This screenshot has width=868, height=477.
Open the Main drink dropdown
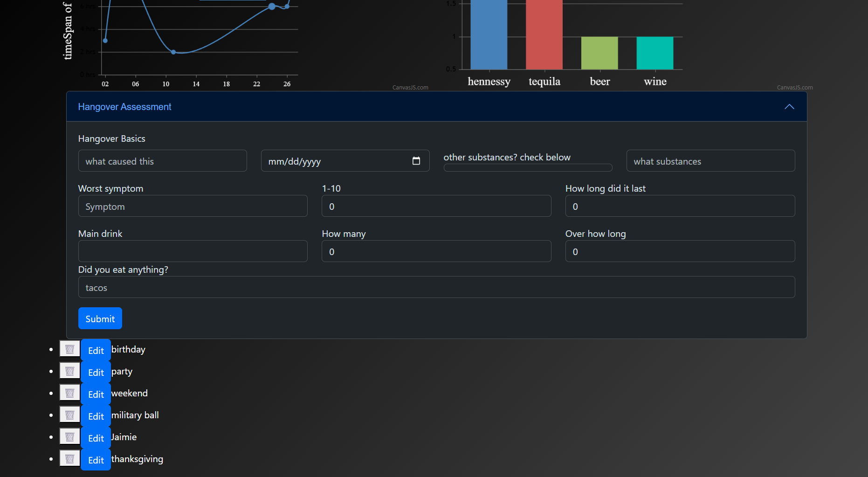(193, 251)
